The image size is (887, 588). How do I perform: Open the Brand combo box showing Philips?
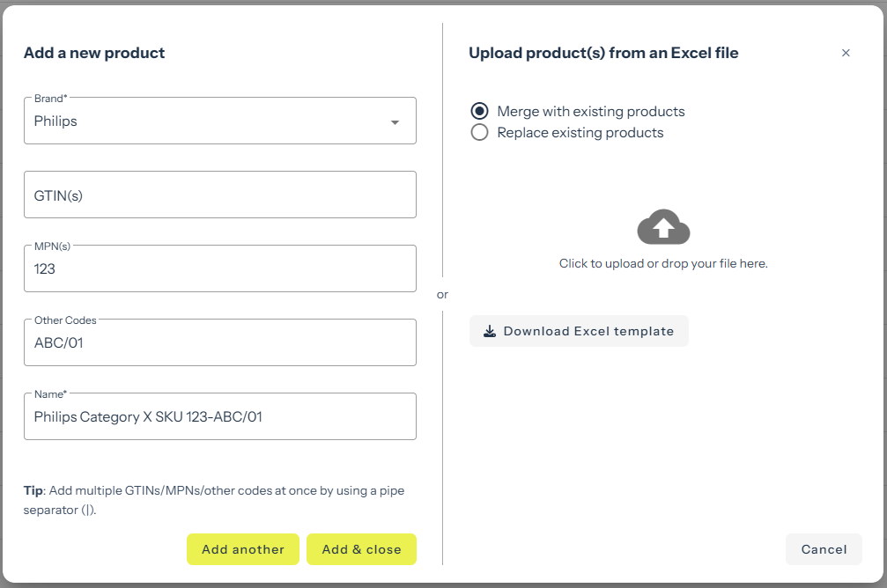[203, 121]
